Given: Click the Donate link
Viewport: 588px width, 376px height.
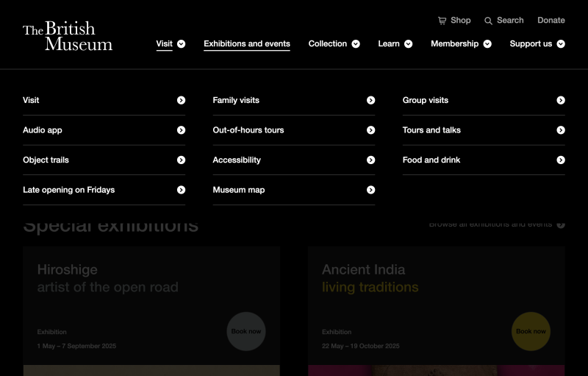Looking at the screenshot, I should click(551, 21).
